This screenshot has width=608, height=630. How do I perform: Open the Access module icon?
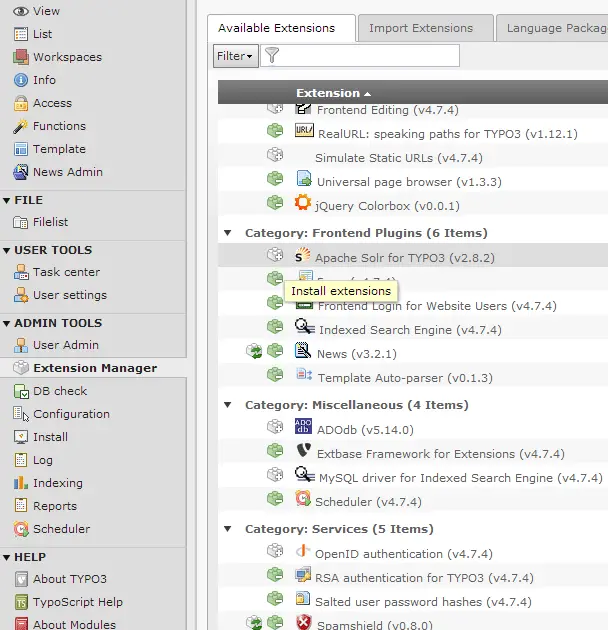pyautogui.click(x=21, y=103)
